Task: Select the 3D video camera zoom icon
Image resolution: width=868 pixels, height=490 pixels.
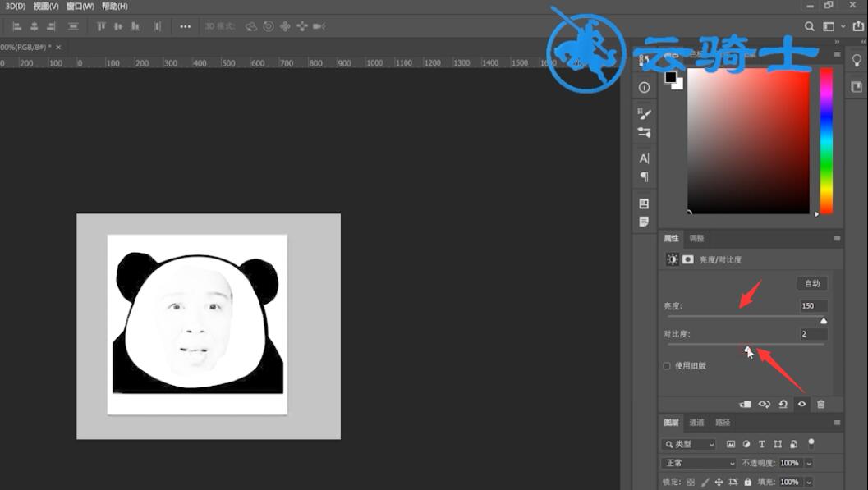Action: click(x=319, y=26)
